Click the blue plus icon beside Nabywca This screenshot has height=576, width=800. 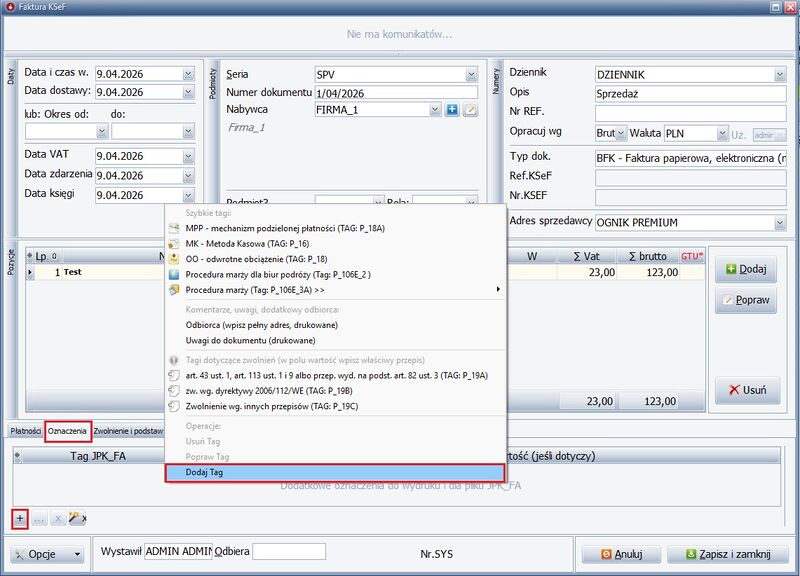452,109
